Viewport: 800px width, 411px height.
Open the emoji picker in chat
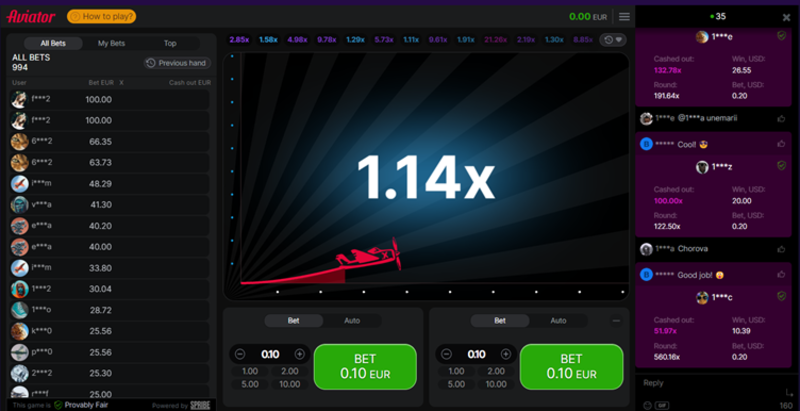[647, 404]
